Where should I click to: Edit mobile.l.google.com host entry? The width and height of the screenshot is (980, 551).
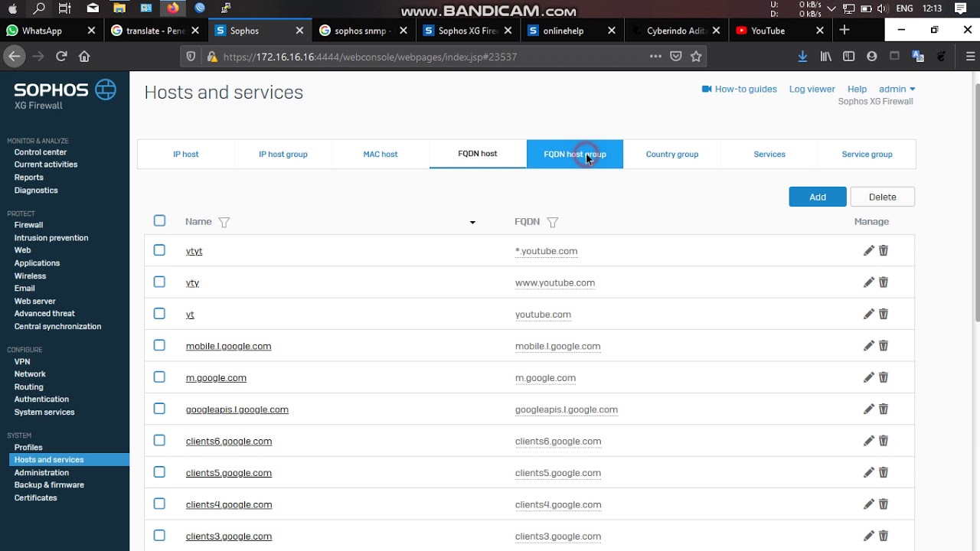pyautogui.click(x=868, y=346)
